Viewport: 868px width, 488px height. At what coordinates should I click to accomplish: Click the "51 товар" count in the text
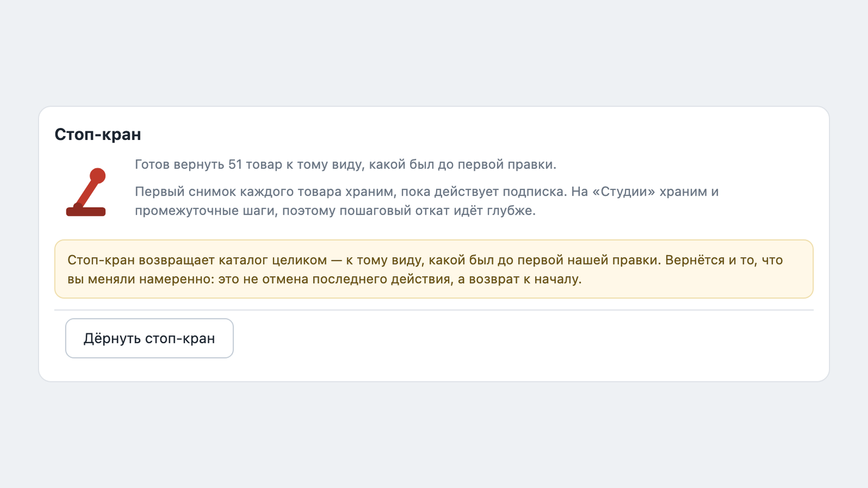[255, 164]
